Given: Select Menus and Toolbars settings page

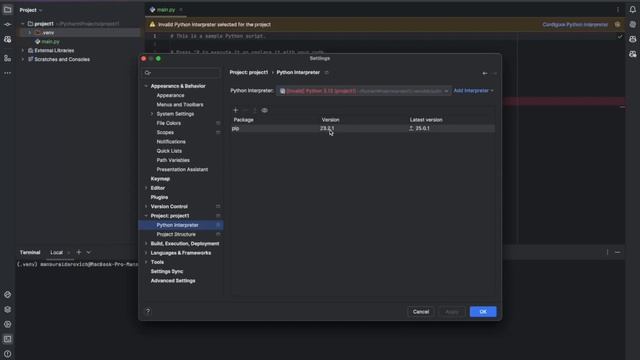Looking at the screenshot, I should 180,104.
